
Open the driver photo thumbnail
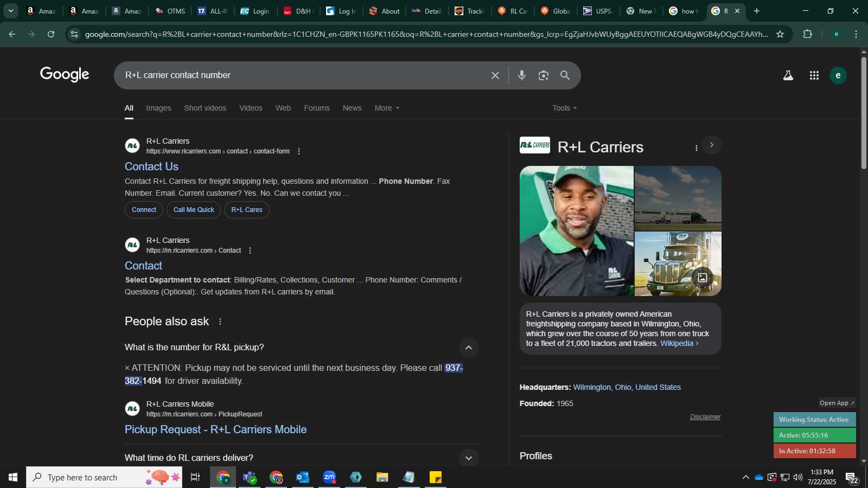576,231
